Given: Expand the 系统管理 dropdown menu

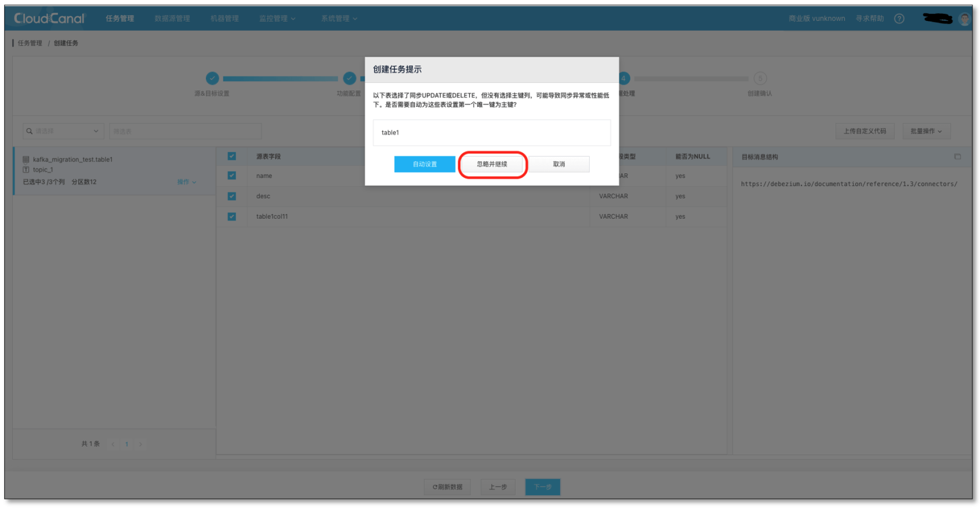Looking at the screenshot, I should 339,19.
